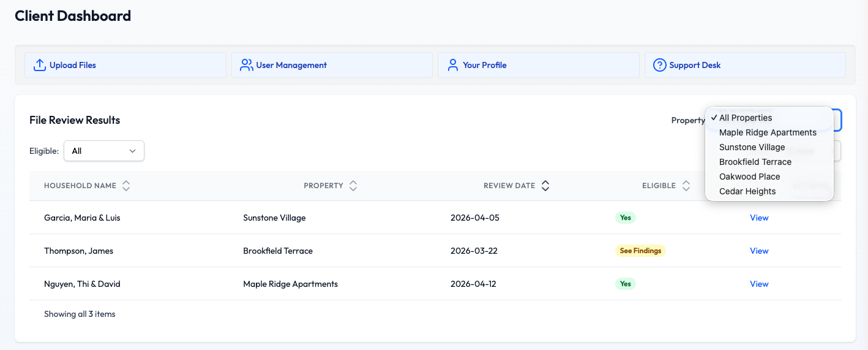Choose Maple Ridge Apartments from list
Image resolution: width=868 pixels, height=350 pixels.
768,132
